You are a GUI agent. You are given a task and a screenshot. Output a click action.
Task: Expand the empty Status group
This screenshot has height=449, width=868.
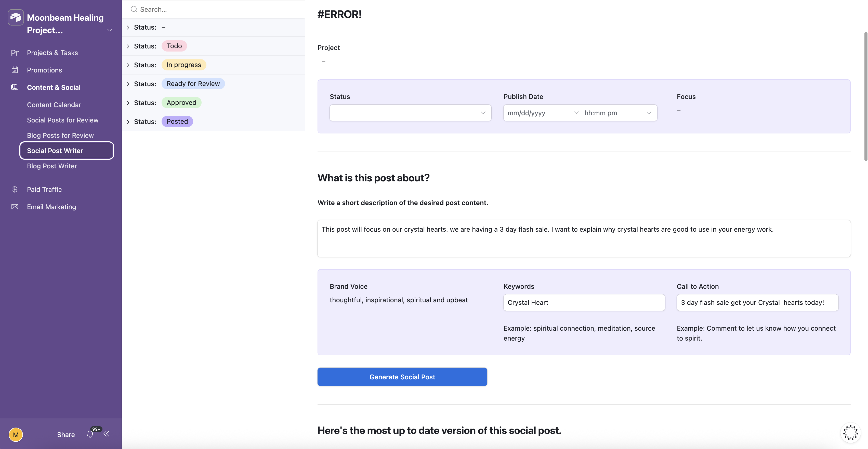pyautogui.click(x=128, y=27)
